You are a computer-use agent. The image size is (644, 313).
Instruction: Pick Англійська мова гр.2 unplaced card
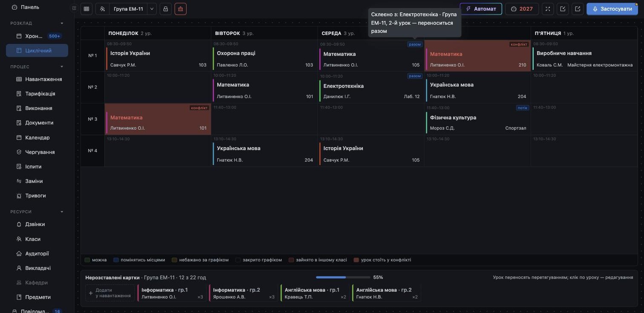(386, 293)
